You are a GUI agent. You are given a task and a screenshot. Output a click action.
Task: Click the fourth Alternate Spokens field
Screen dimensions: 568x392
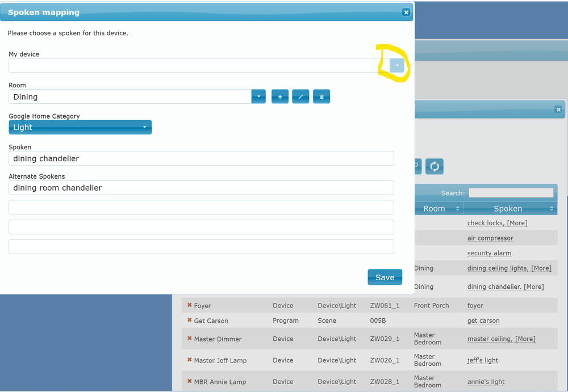pos(201,247)
